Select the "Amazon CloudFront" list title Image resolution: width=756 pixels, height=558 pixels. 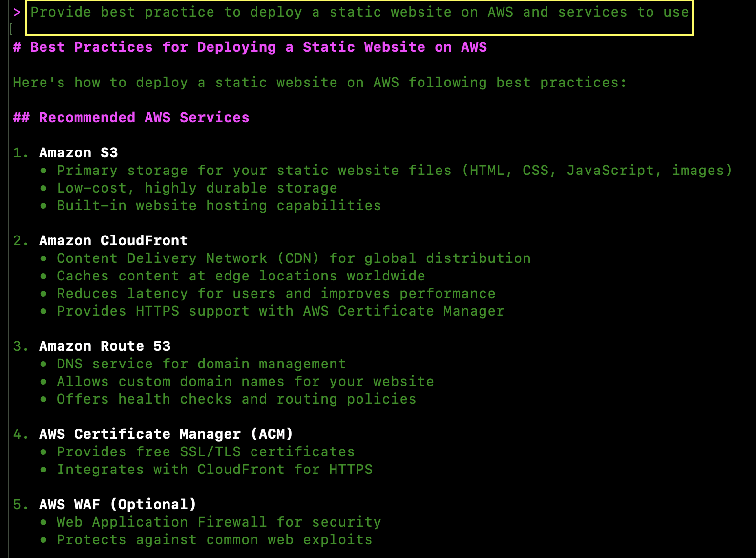113,241
